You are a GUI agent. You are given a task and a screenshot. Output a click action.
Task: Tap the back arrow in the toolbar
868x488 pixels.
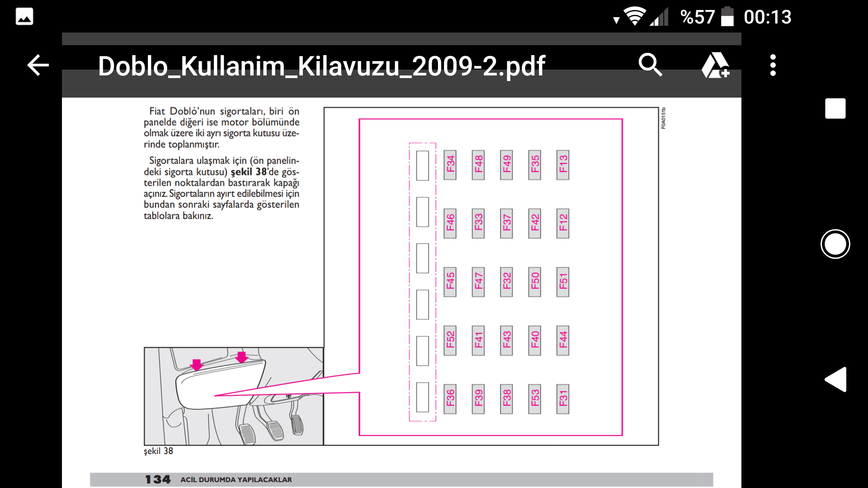tap(38, 66)
